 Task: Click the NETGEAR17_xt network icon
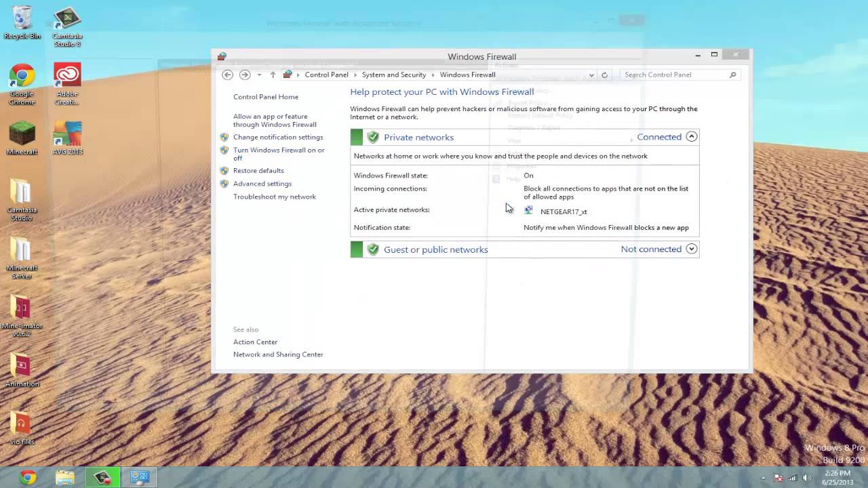click(x=529, y=211)
